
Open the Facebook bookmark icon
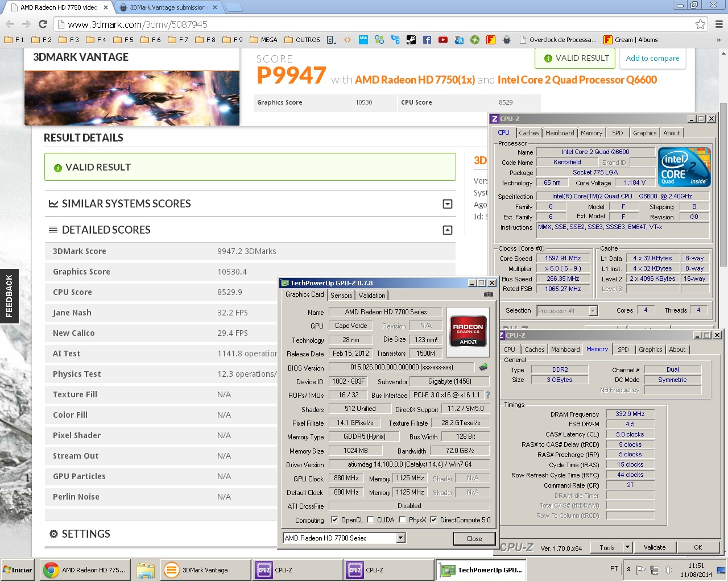click(x=427, y=40)
